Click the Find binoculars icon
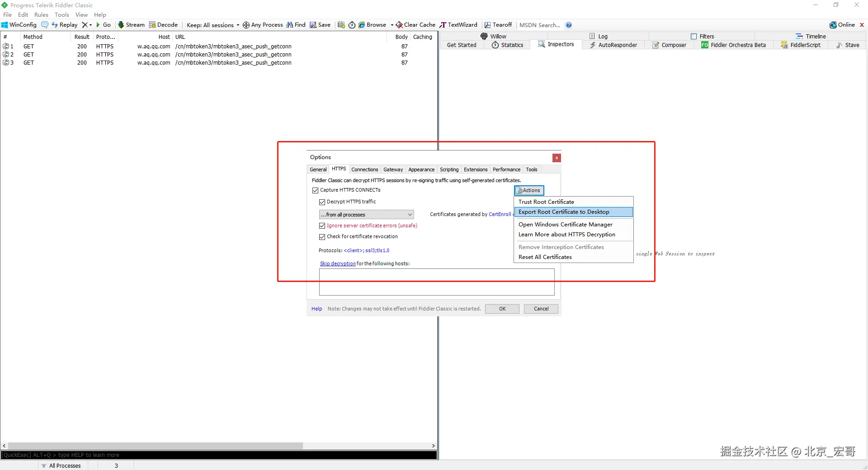Image resolution: width=868 pixels, height=470 pixels. [290, 25]
